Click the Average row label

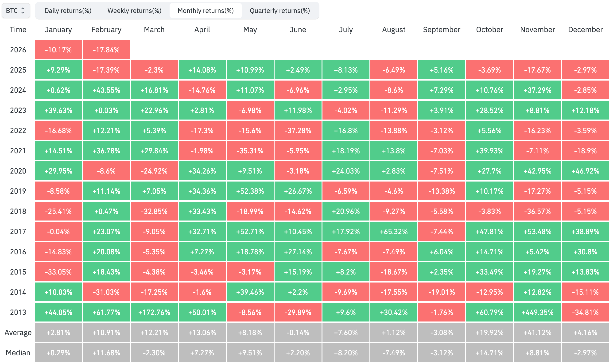[x=18, y=333]
